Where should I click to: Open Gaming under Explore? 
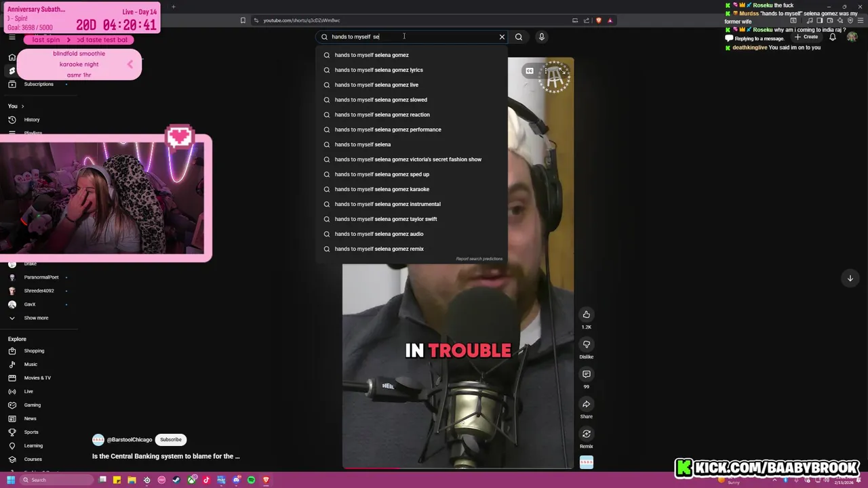point(33,405)
